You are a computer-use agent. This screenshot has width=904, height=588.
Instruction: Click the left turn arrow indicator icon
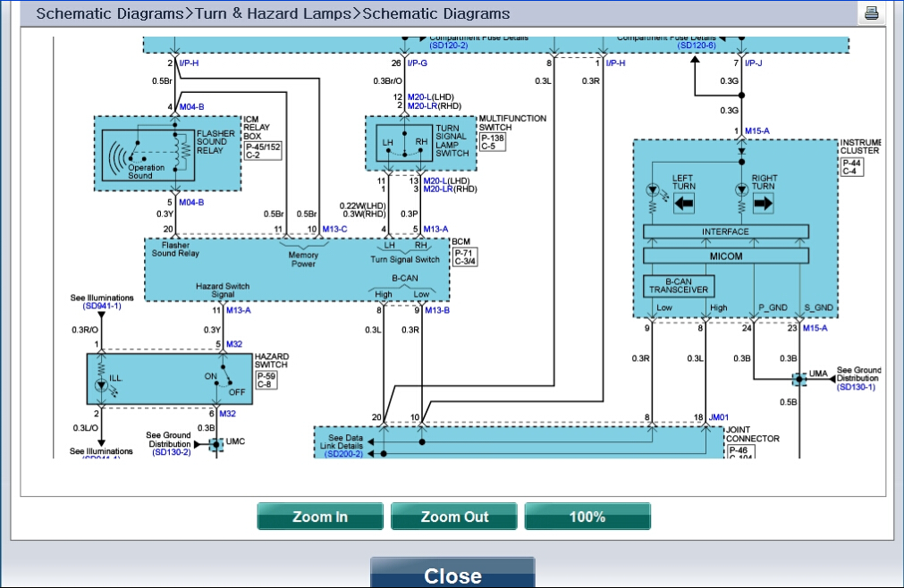coord(684,203)
